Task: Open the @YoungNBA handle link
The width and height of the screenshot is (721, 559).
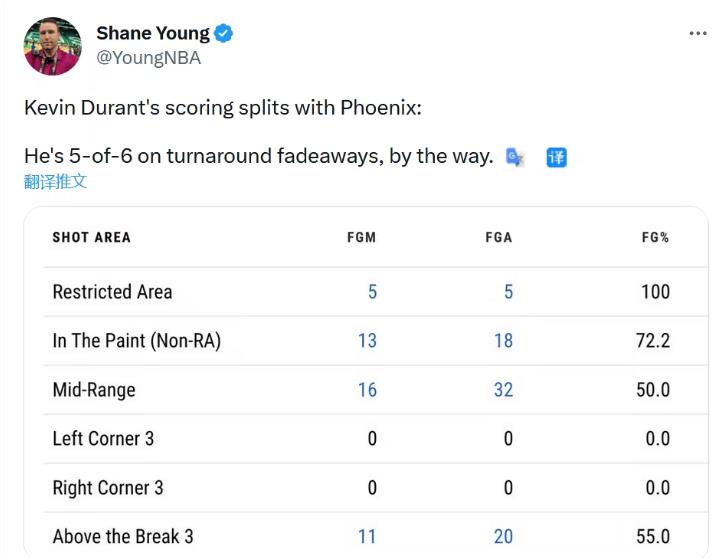Action: [148, 58]
